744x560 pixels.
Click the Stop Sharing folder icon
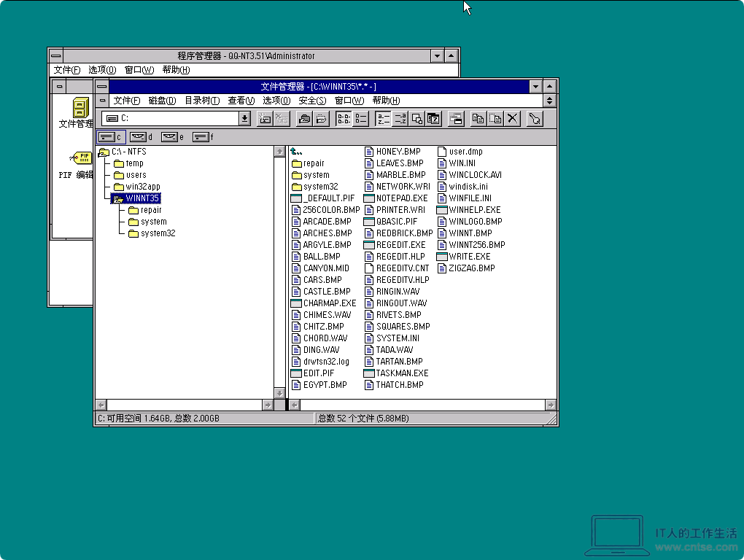[x=321, y=119]
